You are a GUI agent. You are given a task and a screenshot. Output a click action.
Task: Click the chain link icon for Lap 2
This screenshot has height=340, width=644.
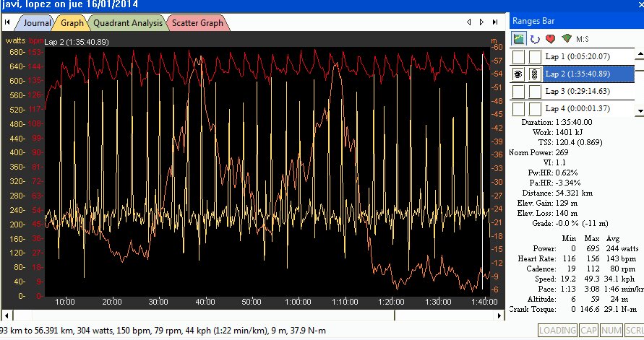click(534, 74)
